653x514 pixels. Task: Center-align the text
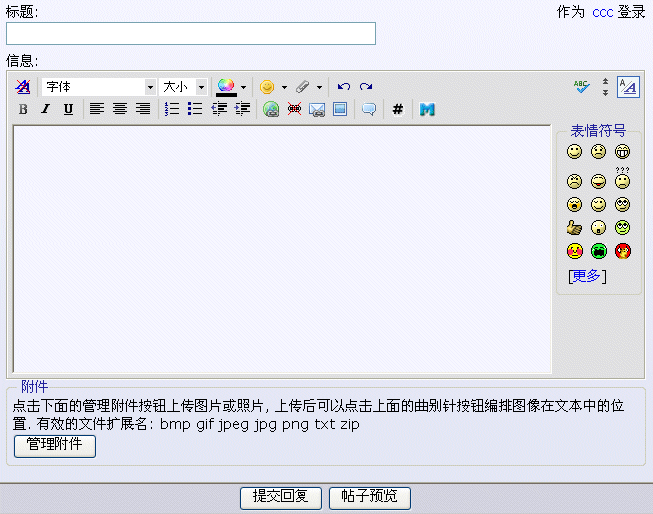coord(120,109)
